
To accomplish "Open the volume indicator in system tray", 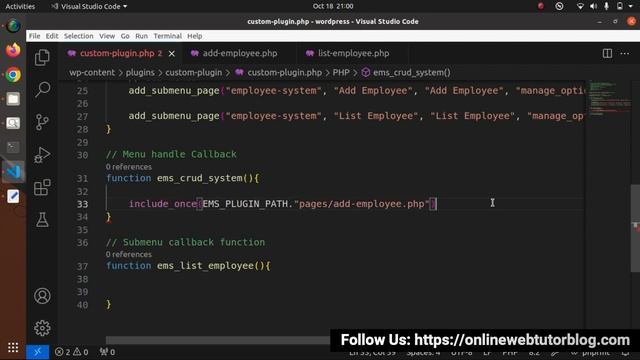I will click(x=593, y=6).
